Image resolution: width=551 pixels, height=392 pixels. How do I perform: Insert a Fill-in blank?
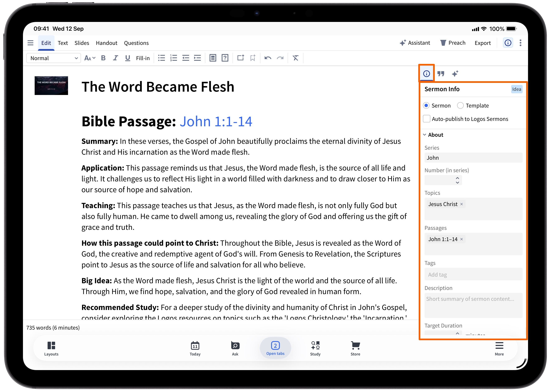[x=143, y=58]
